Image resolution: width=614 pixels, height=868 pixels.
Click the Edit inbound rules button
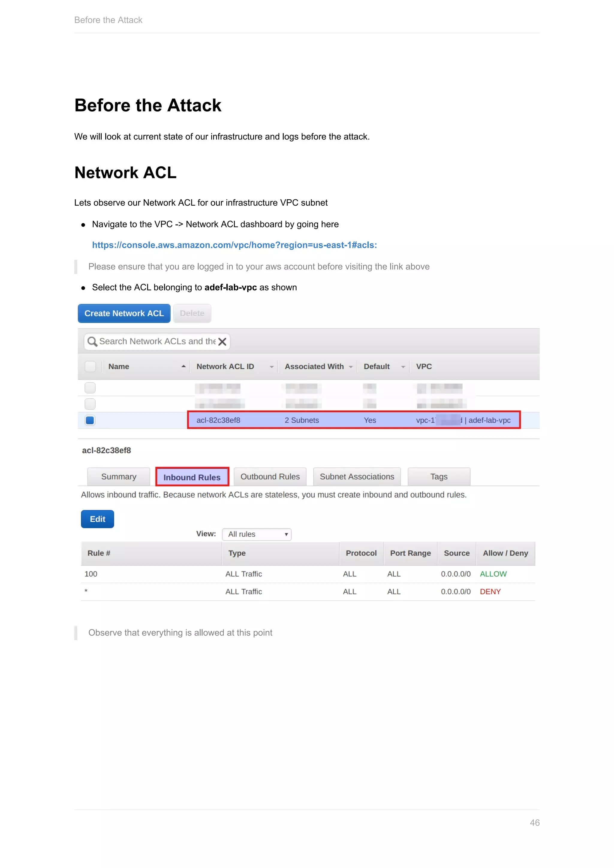pos(97,519)
